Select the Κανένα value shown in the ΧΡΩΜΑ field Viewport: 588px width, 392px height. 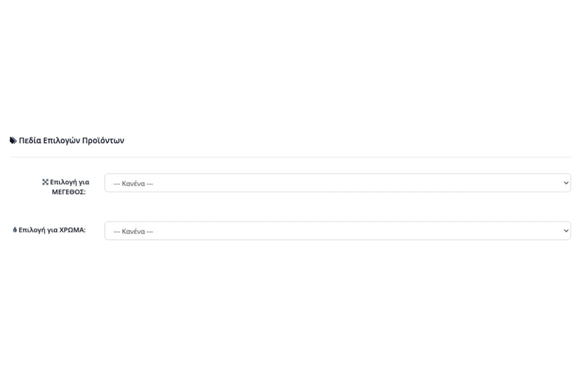133,232
